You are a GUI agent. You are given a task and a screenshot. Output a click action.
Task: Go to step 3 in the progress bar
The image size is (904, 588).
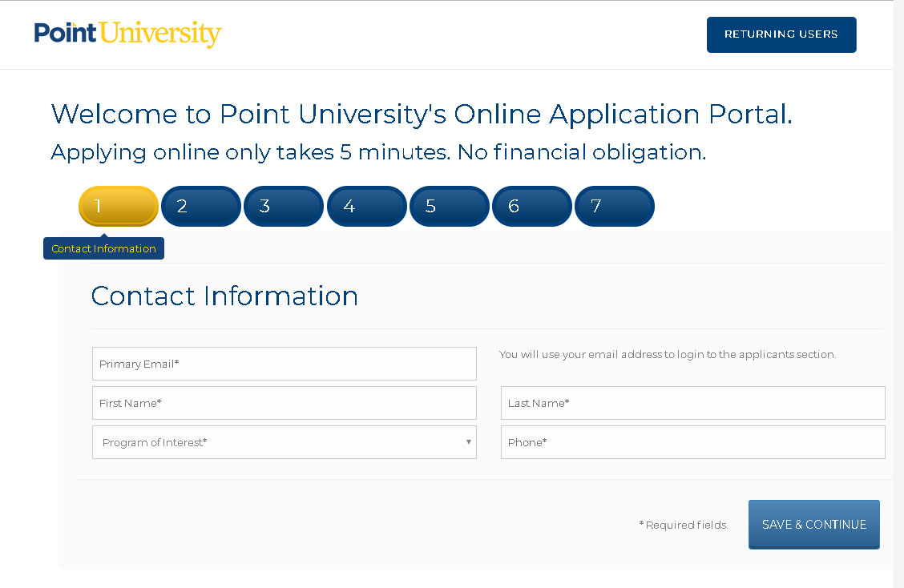pos(284,206)
